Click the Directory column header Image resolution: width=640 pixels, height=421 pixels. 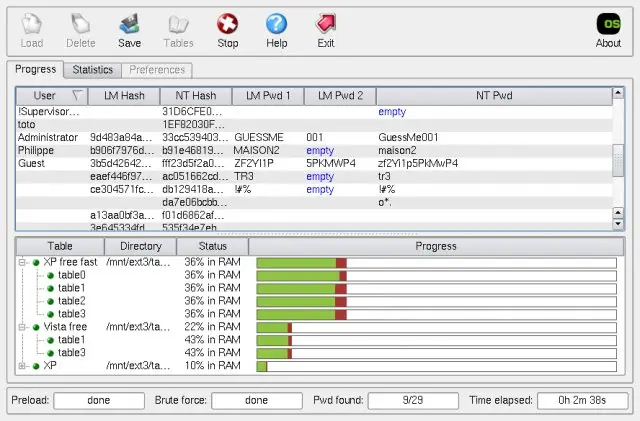pos(141,246)
